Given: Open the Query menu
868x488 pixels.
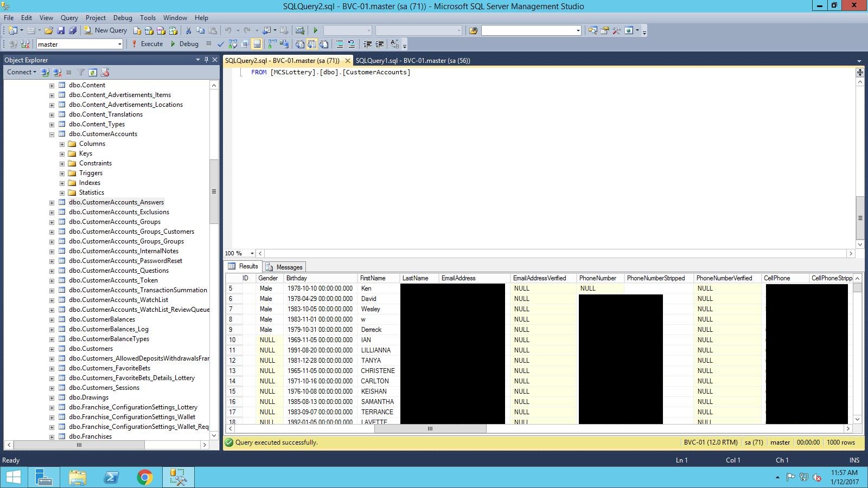Looking at the screenshot, I should (x=69, y=17).
